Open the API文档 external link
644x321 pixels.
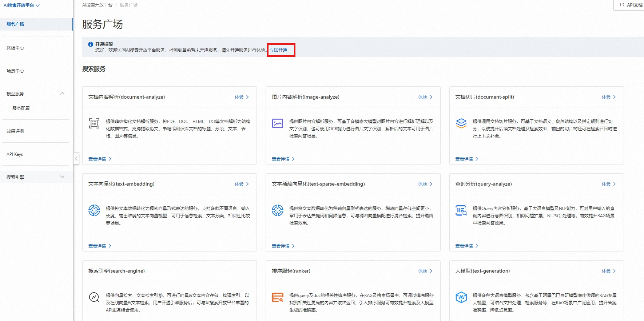tap(631, 5)
